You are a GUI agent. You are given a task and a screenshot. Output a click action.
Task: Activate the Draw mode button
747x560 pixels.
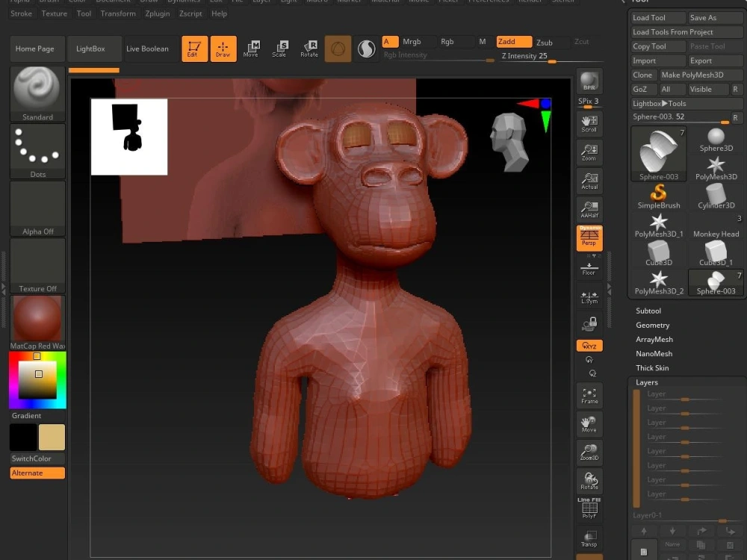(223, 49)
